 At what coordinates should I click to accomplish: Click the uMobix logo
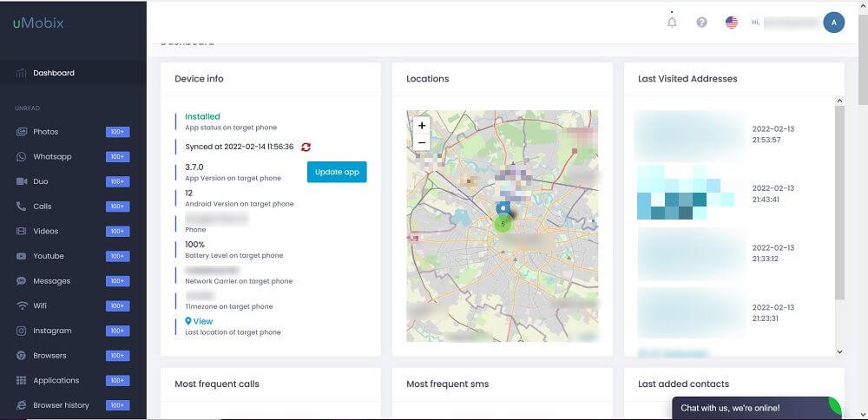[x=38, y=23]
